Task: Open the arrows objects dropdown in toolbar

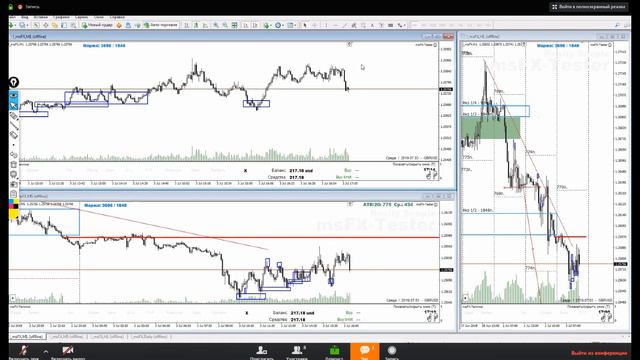Action: 401,25
